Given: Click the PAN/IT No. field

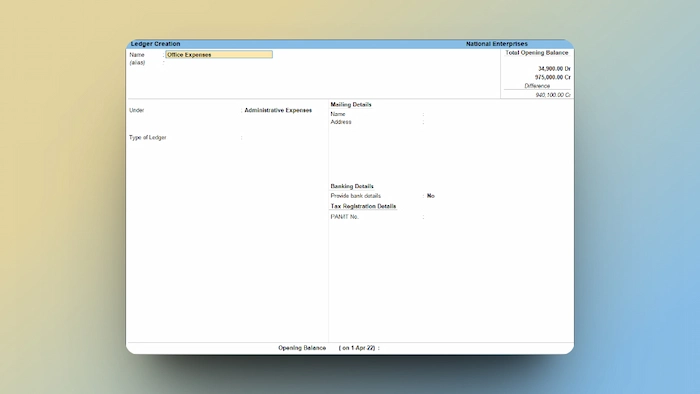Looking at the screenshot, I should [464, 217].
